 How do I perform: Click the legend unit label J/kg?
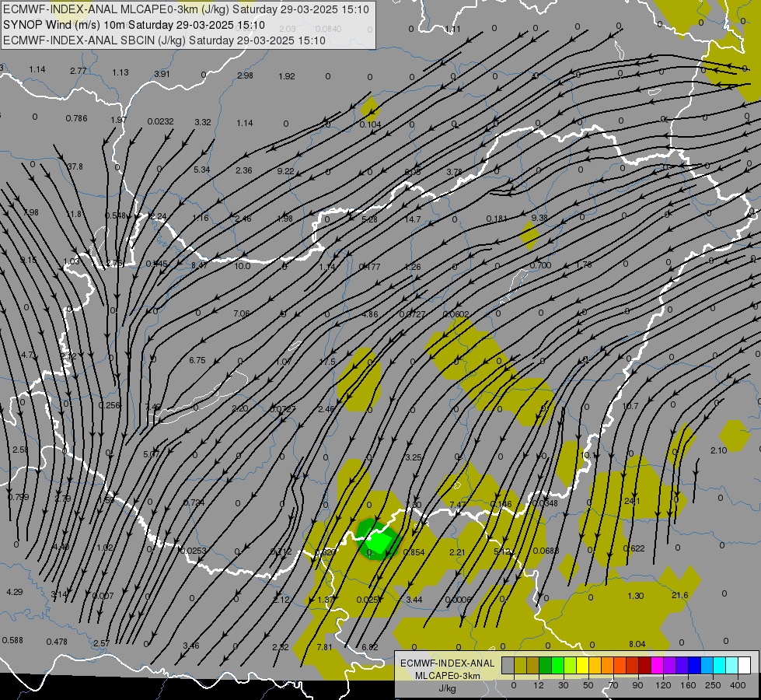pyautogui.click(x=447, y=688)
